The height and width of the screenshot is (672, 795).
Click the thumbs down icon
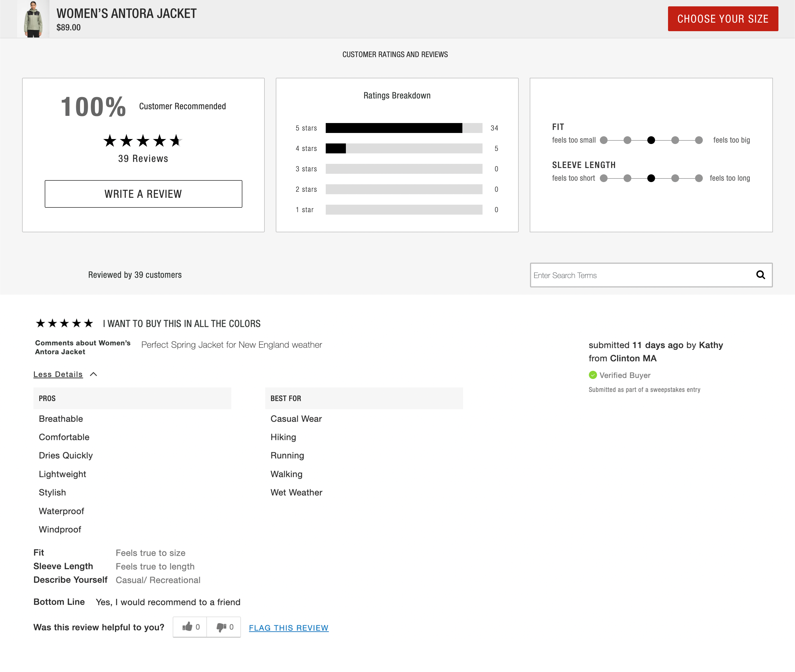click(221, 627)
